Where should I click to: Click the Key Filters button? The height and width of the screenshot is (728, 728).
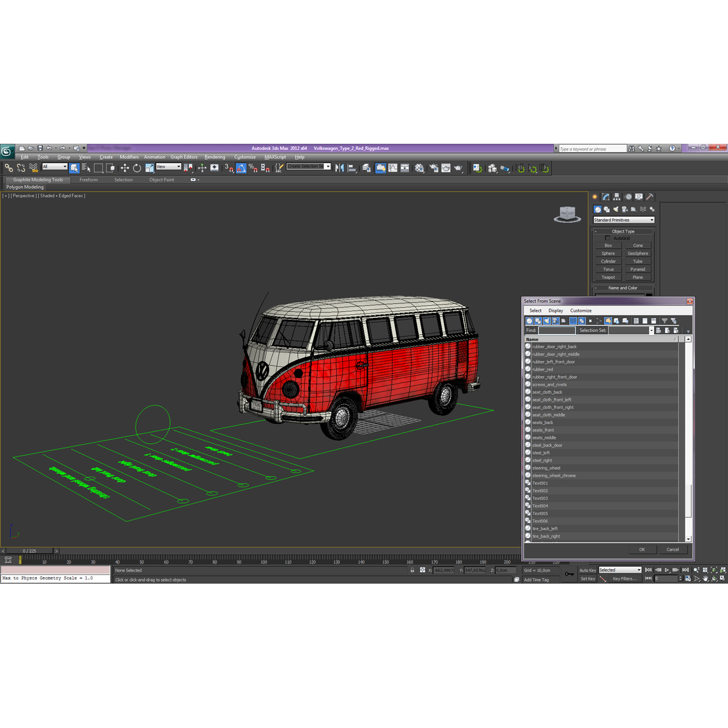coord(624,579)
